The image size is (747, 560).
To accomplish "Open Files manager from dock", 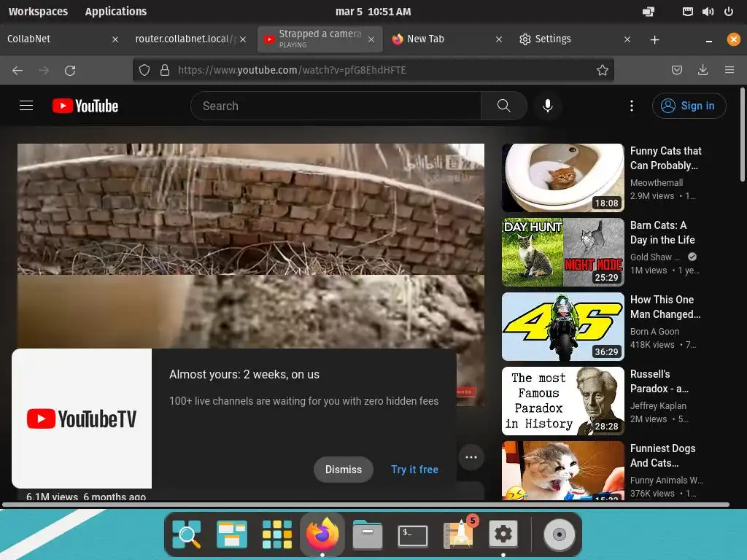I will 368,534.
